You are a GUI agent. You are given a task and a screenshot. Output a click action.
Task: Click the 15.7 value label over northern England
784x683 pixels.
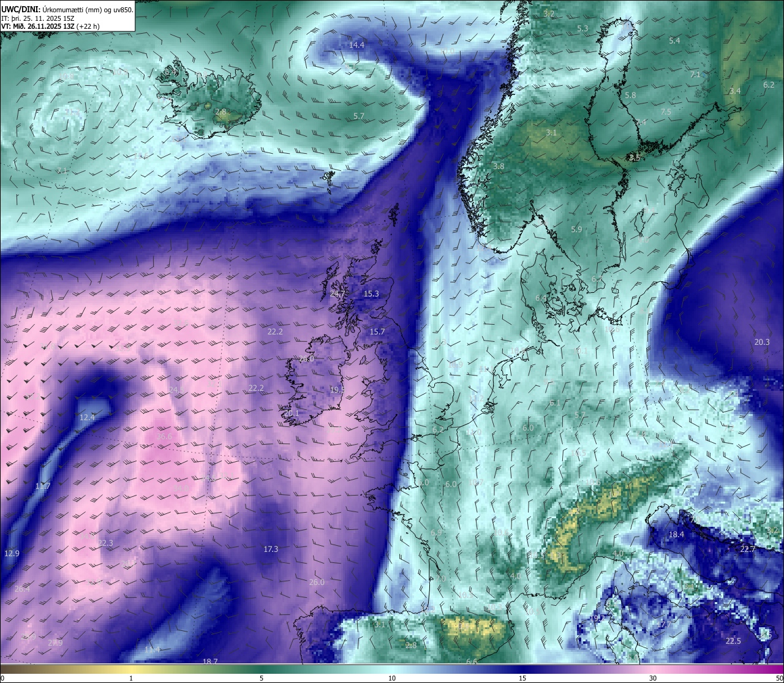point(377,332)
